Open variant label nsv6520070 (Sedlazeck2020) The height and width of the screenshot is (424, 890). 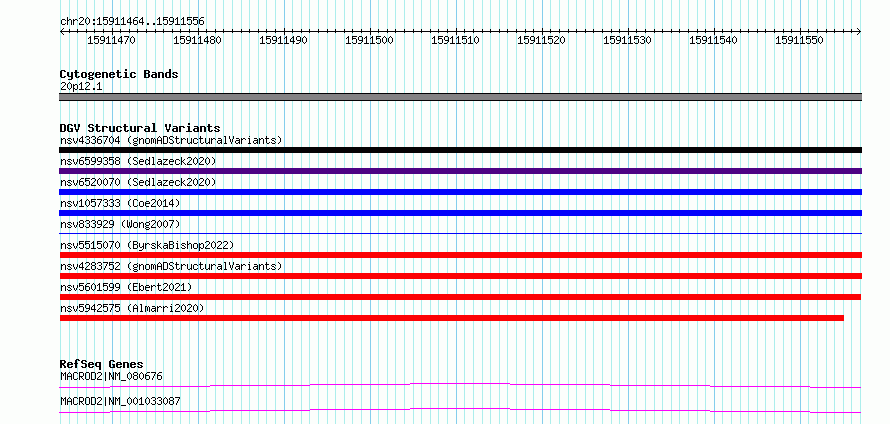pyautogui.click(x=138, y=182)
